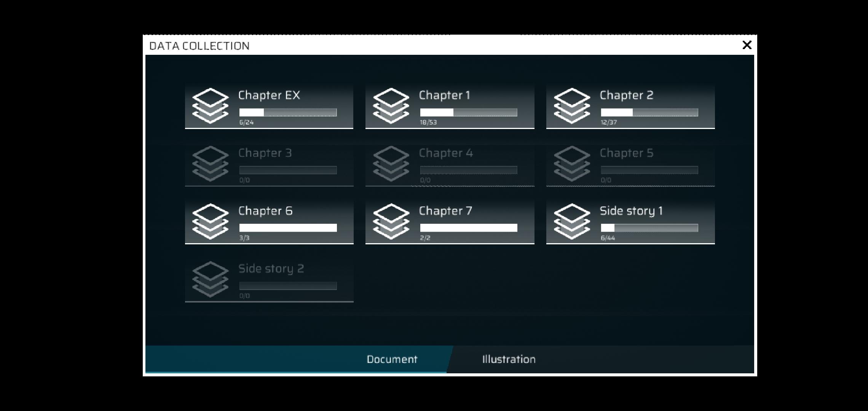Open the Chapter EX title label
The width and height of the screenshot is (868, 411).
[x=269, y=95]
